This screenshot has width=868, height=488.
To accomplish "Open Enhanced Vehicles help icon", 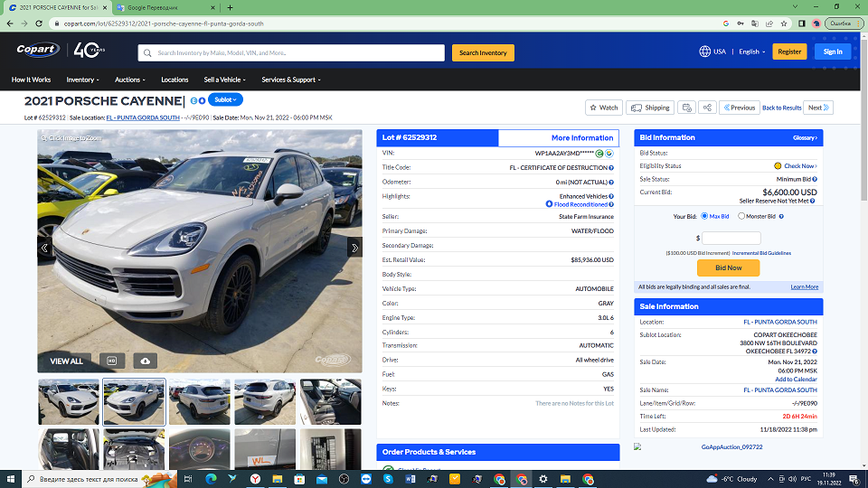I will coord(611,196).
